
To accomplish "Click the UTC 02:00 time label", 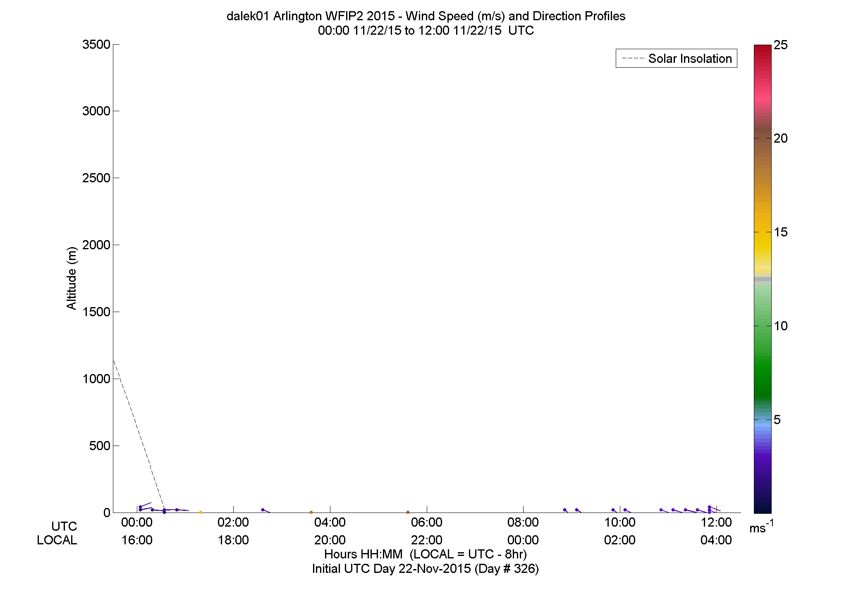I will [x=233, y=522].
